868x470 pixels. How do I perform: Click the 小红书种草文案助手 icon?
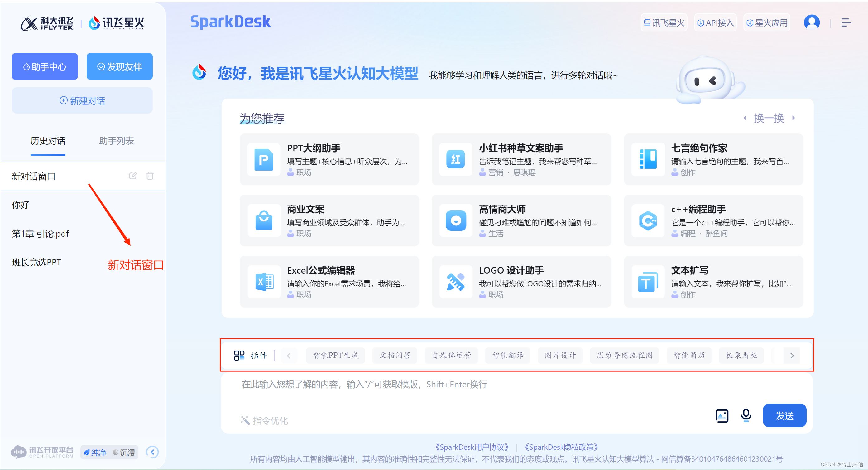coord(456,159)
